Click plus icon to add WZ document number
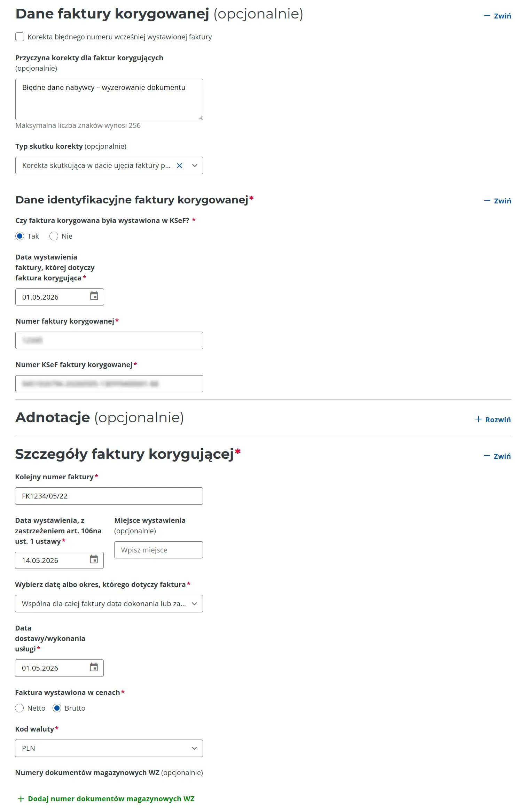 pyautogui.click(x=21, y=798)
